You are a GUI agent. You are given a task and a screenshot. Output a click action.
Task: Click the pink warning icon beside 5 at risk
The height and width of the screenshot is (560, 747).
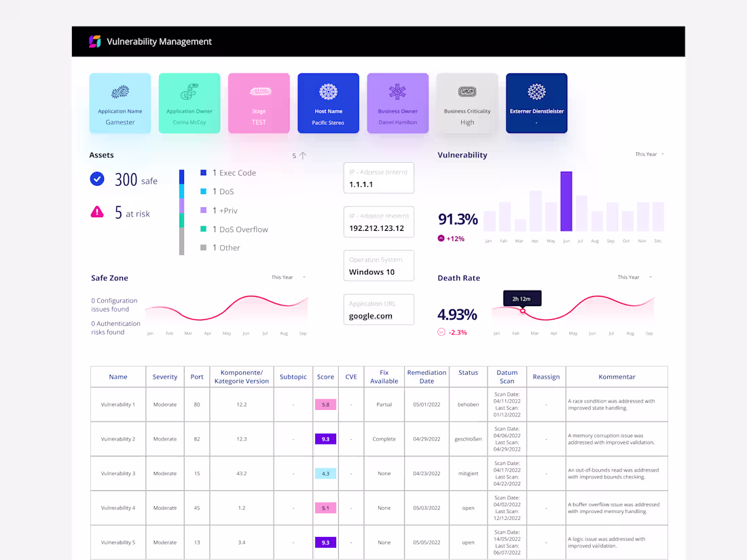pos(98,212)
